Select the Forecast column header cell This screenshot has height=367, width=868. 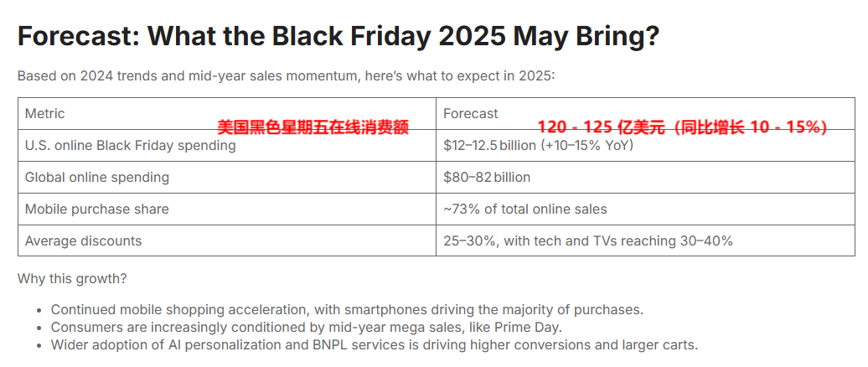470,114
